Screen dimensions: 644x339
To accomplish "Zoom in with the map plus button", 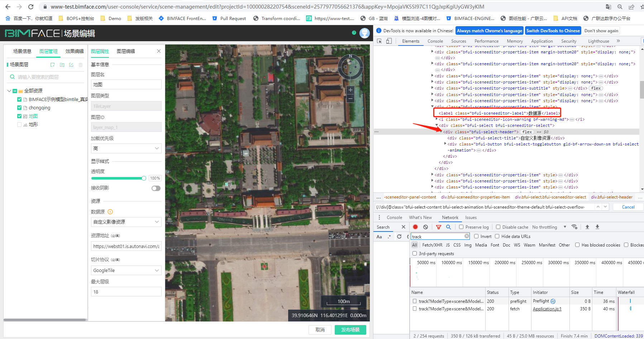I will coord(350,90).
